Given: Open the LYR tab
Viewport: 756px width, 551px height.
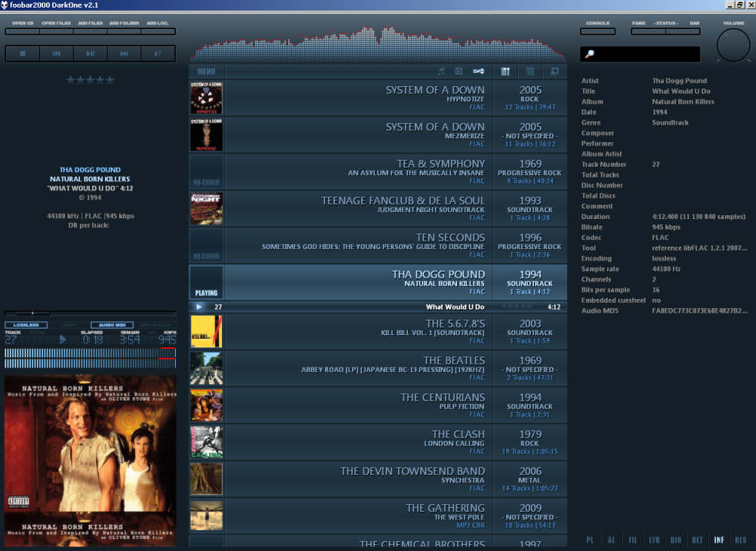Looking at the screenshot, I should pos(655,540).
